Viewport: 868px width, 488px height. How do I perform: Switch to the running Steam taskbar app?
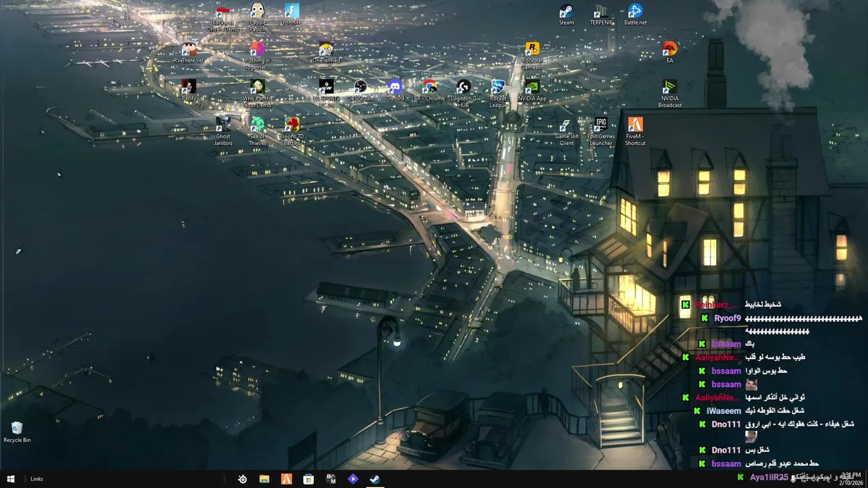point(375,479)
